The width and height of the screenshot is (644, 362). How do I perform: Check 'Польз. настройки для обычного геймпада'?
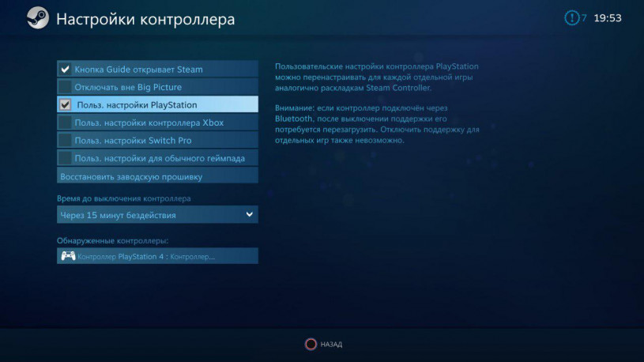[x=66, y=158]
